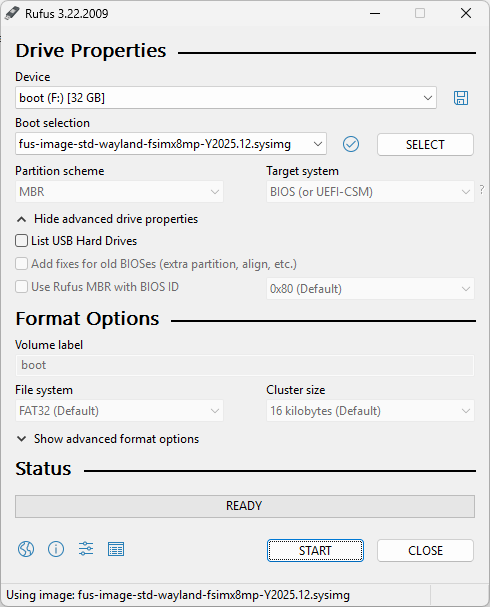Collapse Hide advanced drive properties

(x=107, y=219)
